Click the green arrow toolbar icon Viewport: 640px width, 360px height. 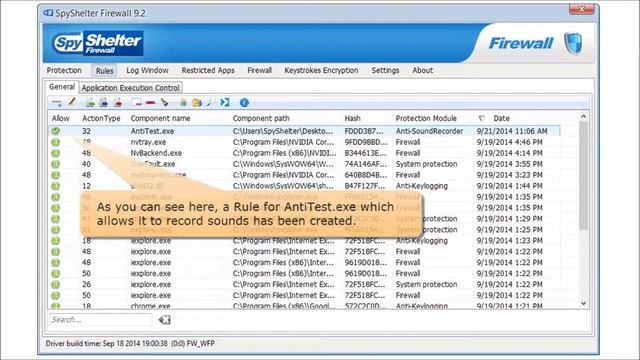tap(91, 103)
